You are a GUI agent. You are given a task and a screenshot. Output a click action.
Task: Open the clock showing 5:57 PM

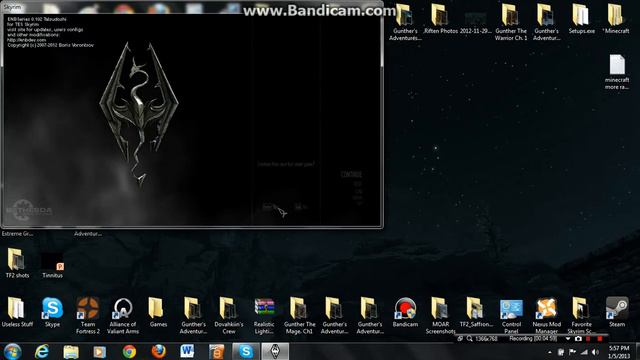click(619, 352)
